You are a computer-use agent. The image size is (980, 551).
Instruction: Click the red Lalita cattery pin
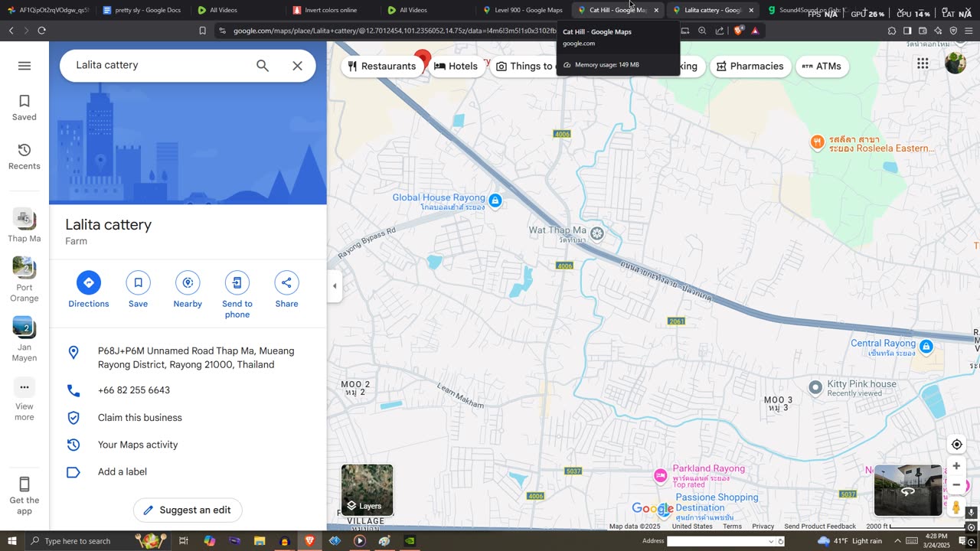coord(422,58)
